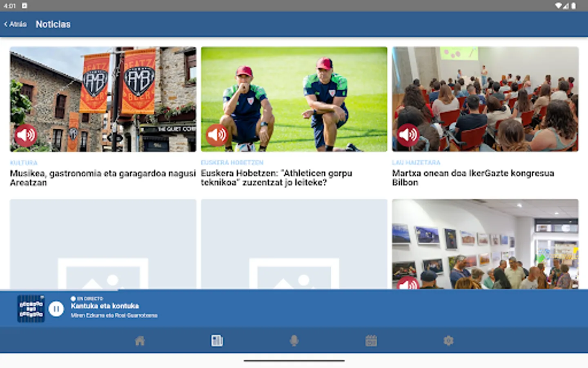Tap the EN DIRECTO live indicator
The height and width of the screenshot is (368, 588).
pos(87,298)
